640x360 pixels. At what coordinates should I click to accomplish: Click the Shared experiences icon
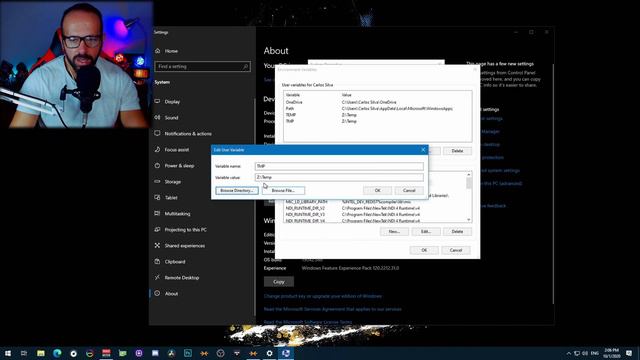tap(158, 245)
